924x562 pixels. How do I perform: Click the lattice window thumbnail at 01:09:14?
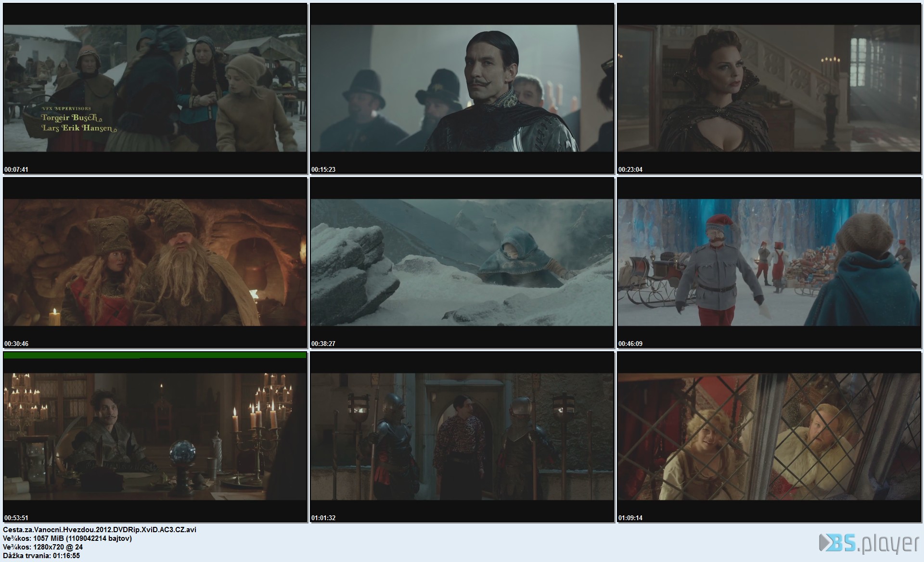click(x=769, y=436)
